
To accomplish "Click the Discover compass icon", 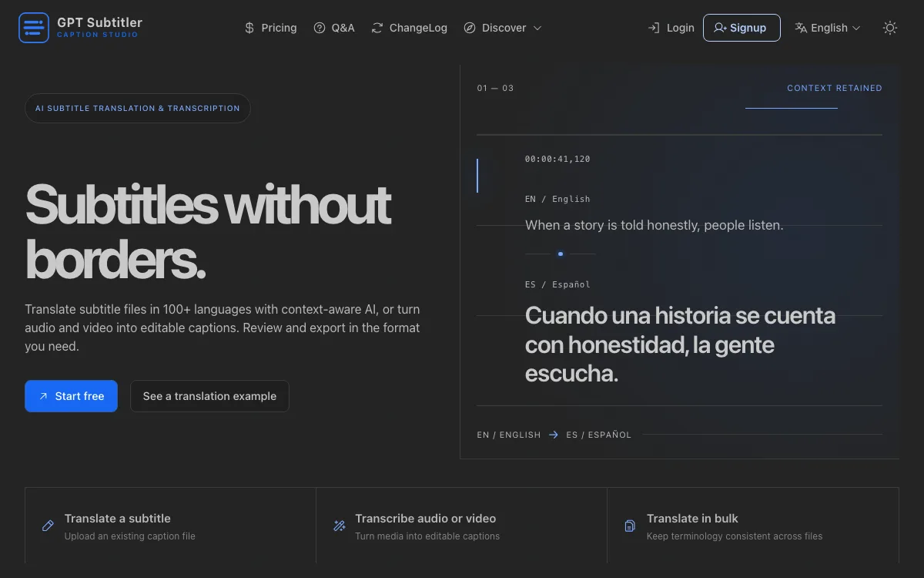I will (470, 28).
